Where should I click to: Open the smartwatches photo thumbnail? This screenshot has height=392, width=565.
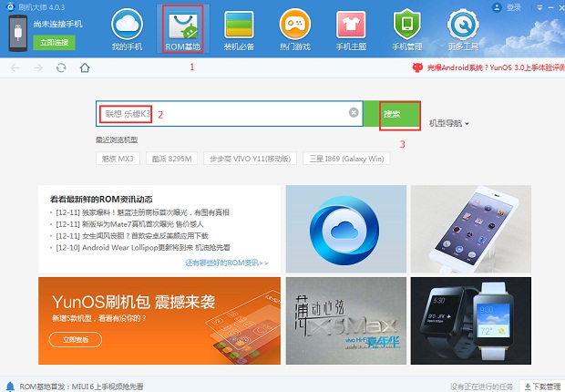tap(470, 321)
